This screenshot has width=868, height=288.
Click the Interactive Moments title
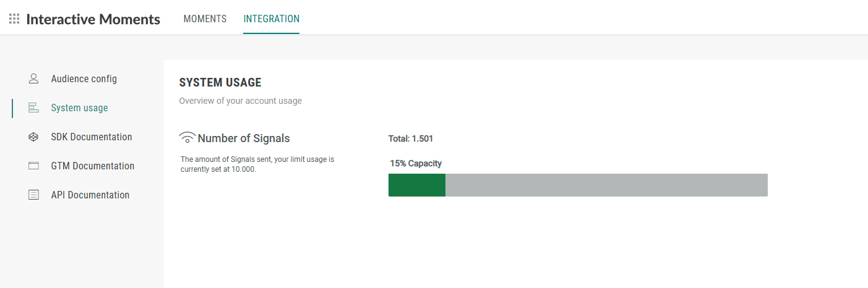[93, 19]
